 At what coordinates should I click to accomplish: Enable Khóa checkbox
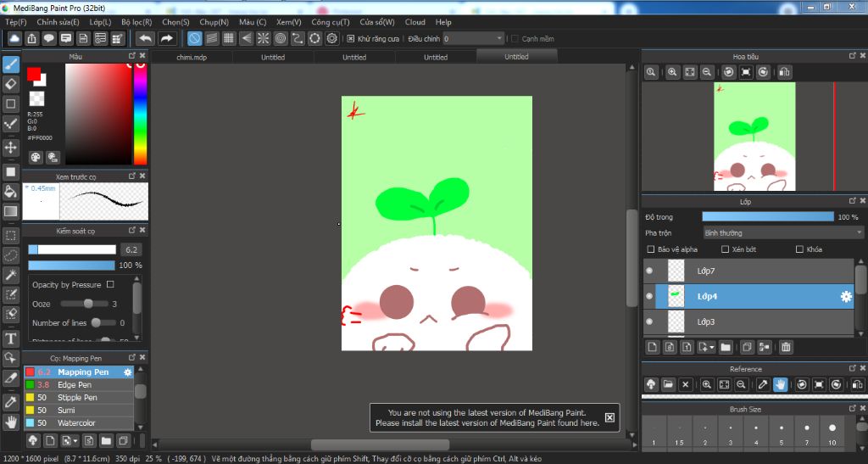[x=799, y=249]
